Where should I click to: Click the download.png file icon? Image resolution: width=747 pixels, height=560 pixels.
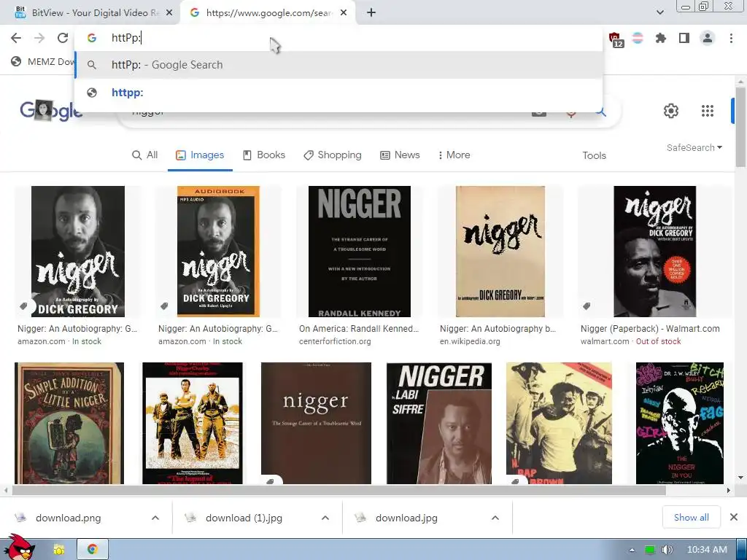point(20,518)
